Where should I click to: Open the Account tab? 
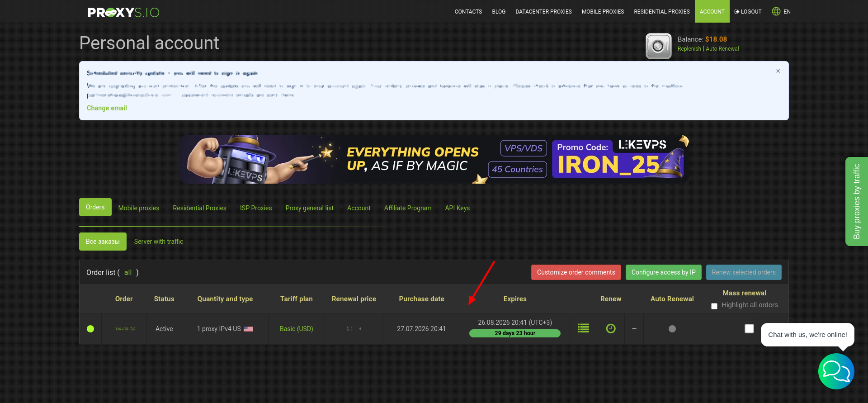pos(359,208)
